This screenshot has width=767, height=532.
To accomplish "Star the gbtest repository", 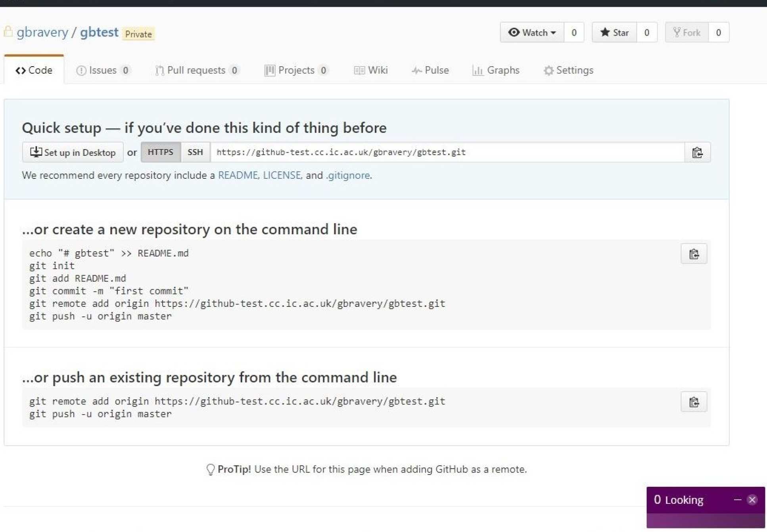I will [x=614, y=33].
